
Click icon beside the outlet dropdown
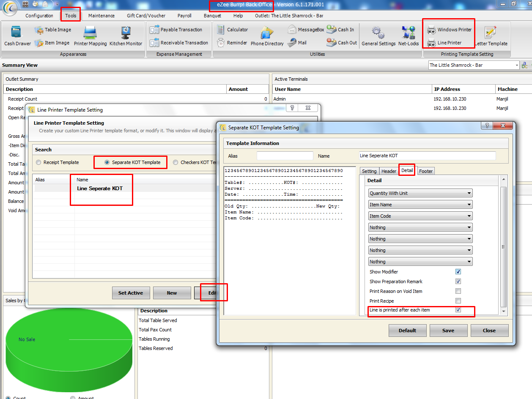click(x=524, y=65)
